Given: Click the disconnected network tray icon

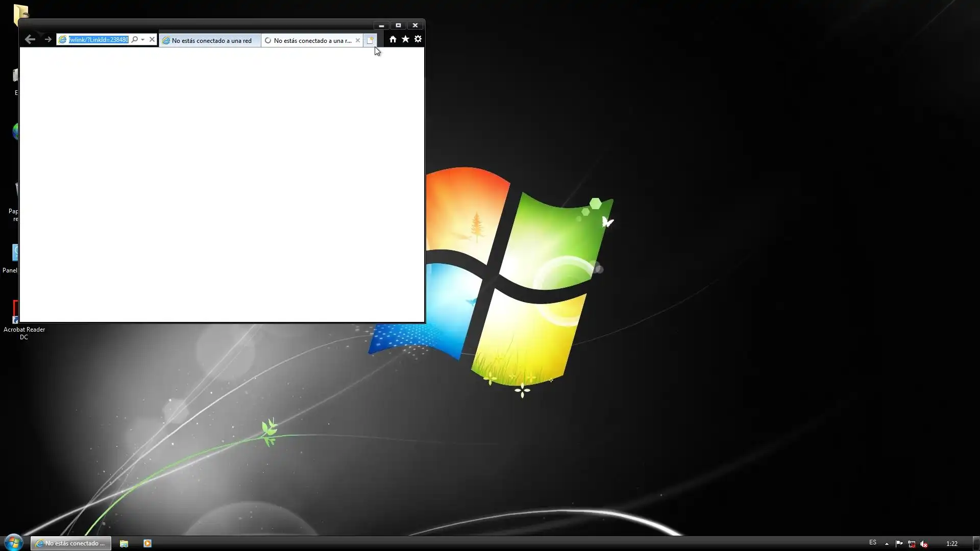Looking at the screenshot, I should click(x=912, y=543).
